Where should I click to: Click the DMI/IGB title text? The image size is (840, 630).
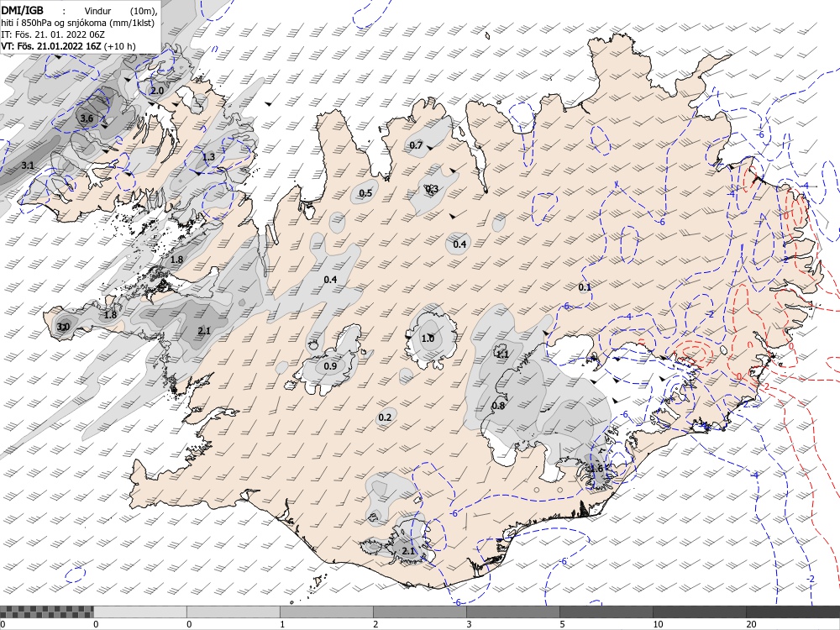tap(23, 9)
